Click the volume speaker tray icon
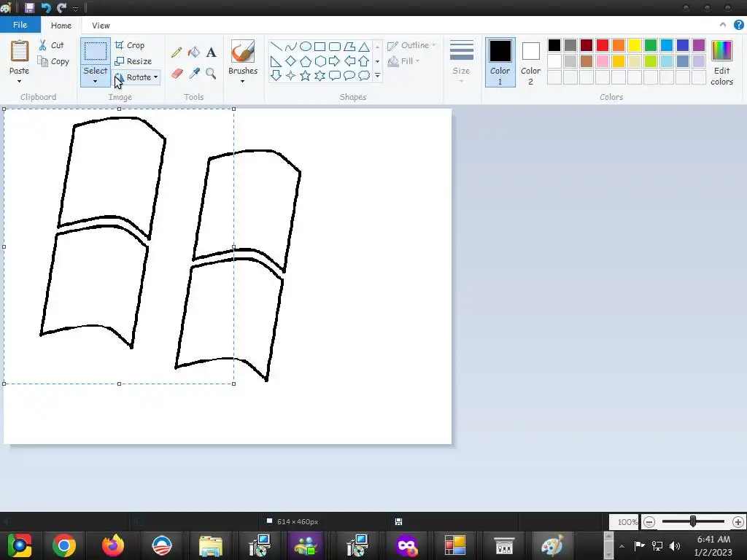 (x=675, y=545)
